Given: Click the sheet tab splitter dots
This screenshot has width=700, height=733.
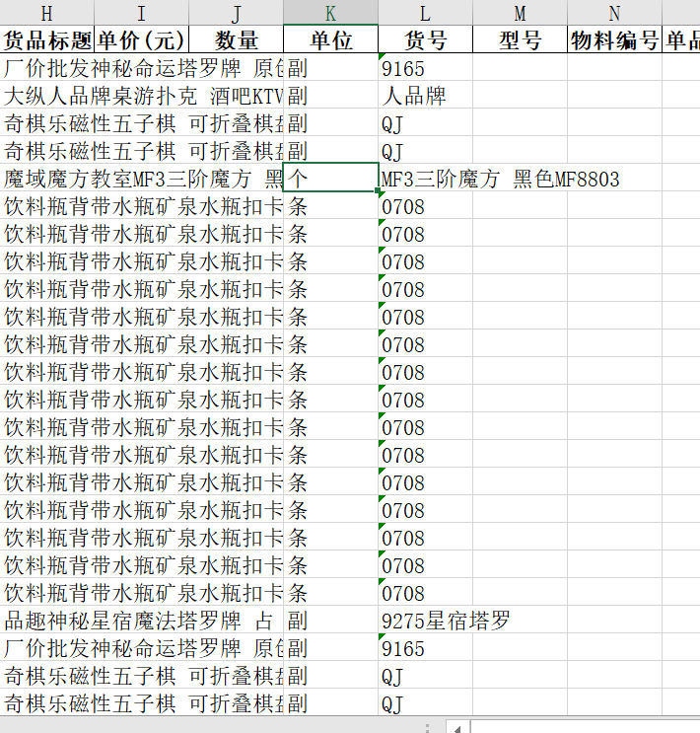Looking at the screenshot, I should tap(427, 728).
